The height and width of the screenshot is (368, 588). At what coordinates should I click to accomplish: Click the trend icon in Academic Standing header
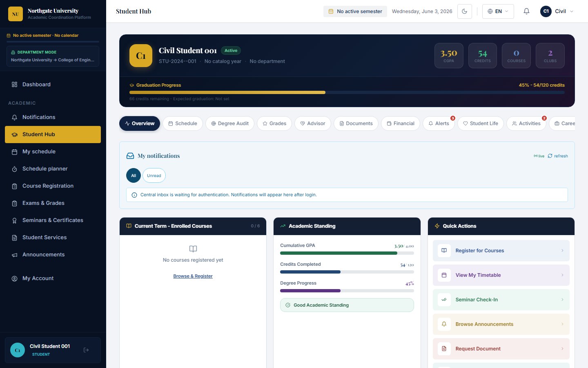click(283, 226)
